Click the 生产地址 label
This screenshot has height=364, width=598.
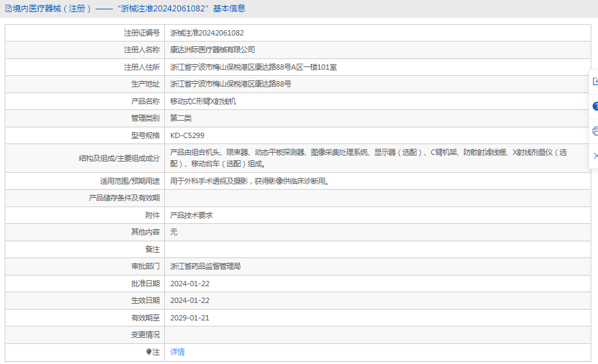point(145,84)
